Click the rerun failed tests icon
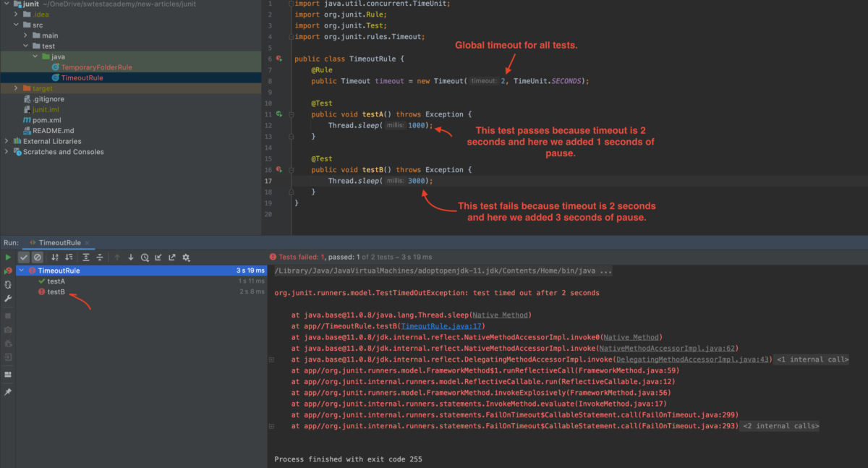 click(x=7, y=271)
